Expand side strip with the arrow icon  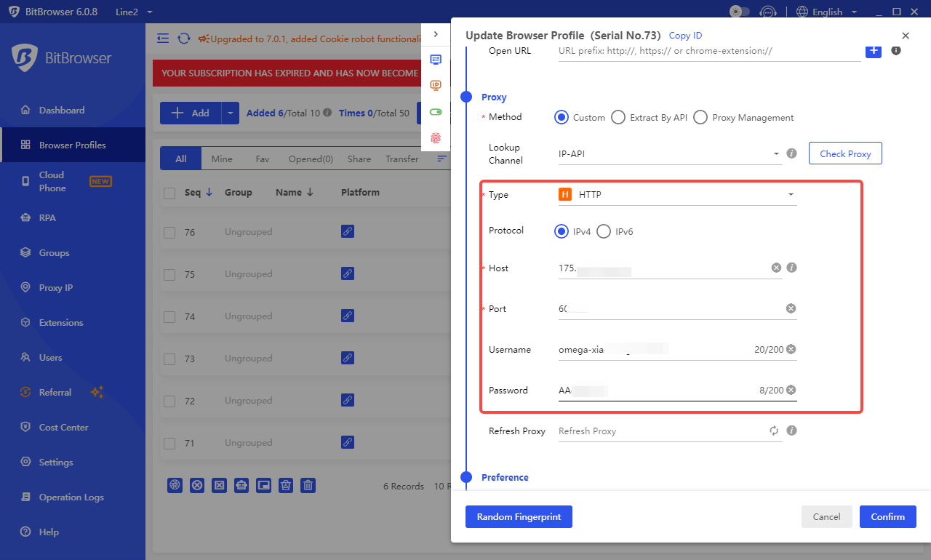point(436,34)
